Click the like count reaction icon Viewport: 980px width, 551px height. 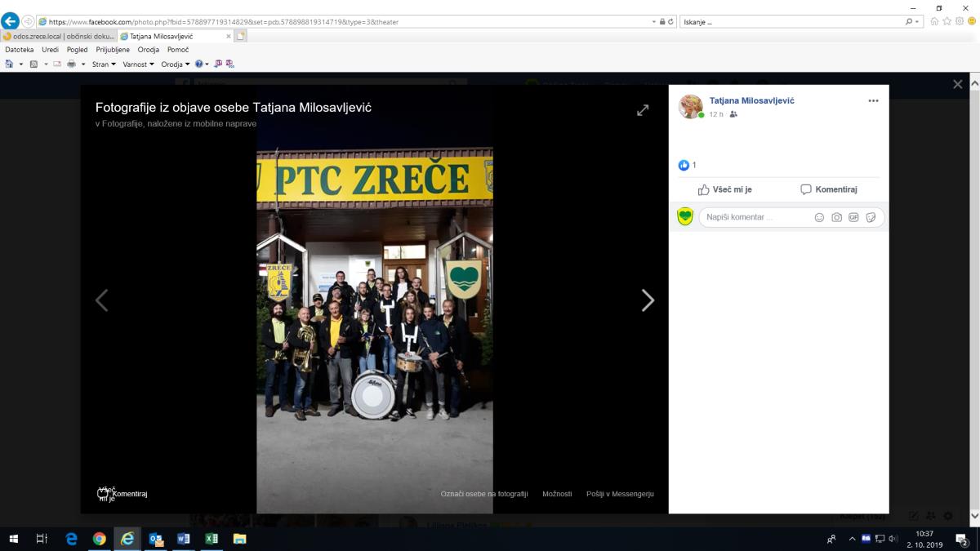pos(684,165)
